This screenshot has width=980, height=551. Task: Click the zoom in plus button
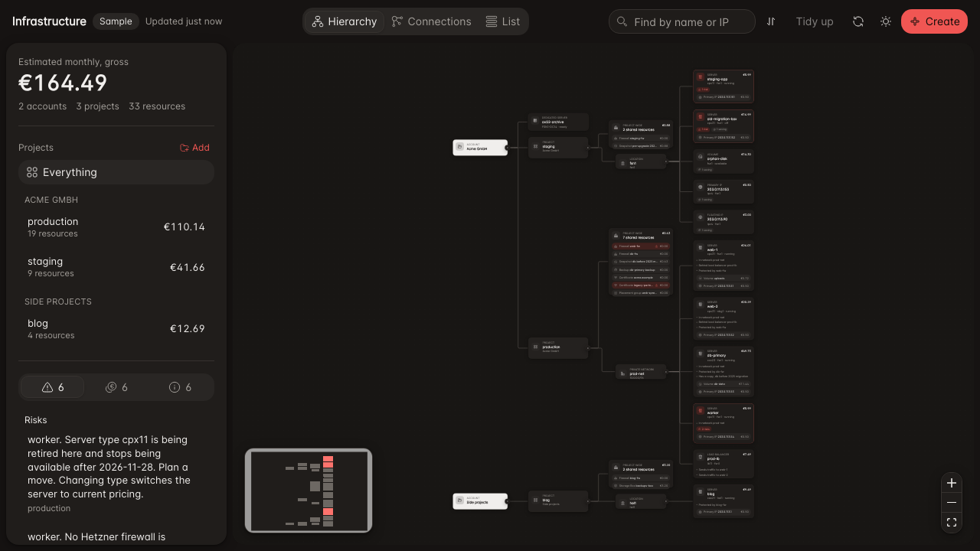tap(952, 483)
